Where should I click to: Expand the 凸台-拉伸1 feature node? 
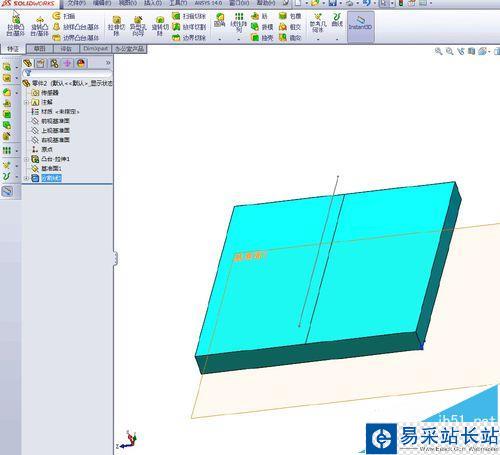point(27,159)
